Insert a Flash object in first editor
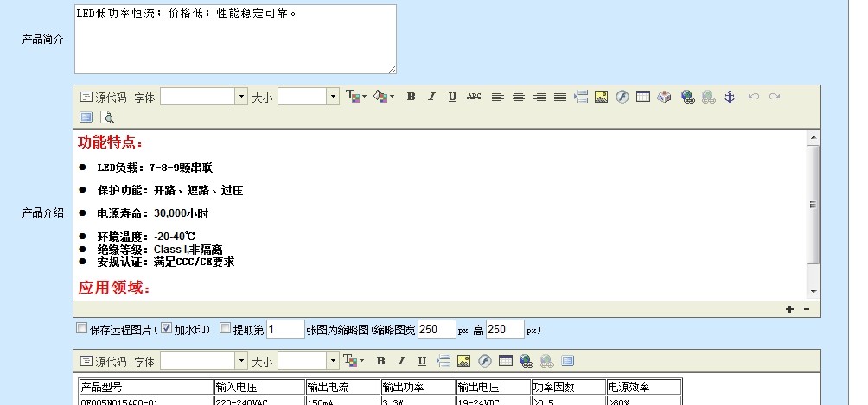868x405 pixels. pos(622,97)
